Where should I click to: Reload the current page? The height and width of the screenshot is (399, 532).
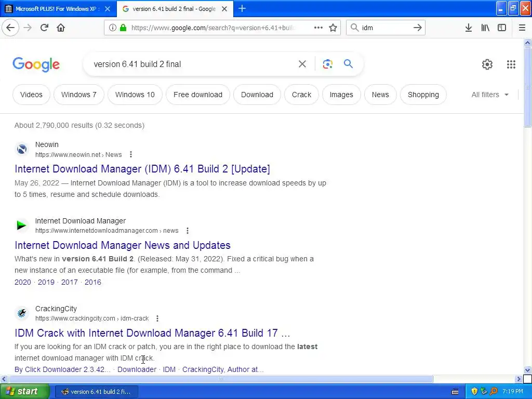pos(44,28)
